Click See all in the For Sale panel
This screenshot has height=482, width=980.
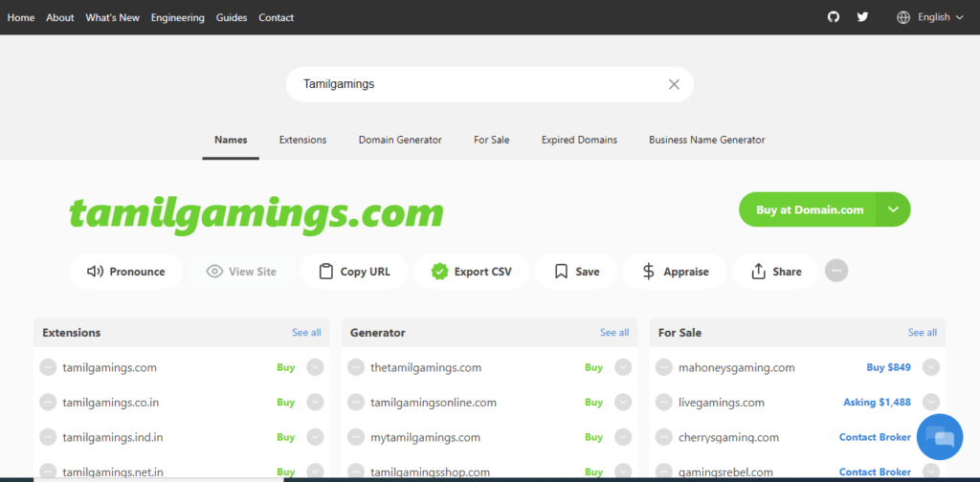(x=923, y=332)
